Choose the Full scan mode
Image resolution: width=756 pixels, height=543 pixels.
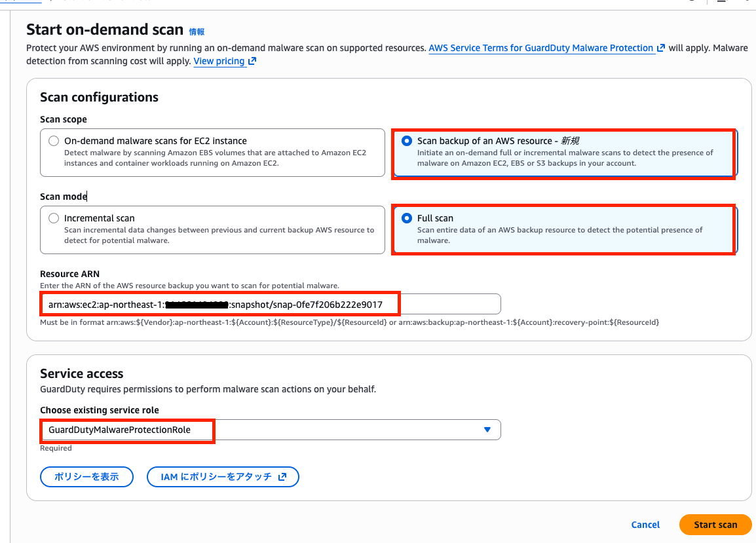pyautogui.click(x=407, y=218)
